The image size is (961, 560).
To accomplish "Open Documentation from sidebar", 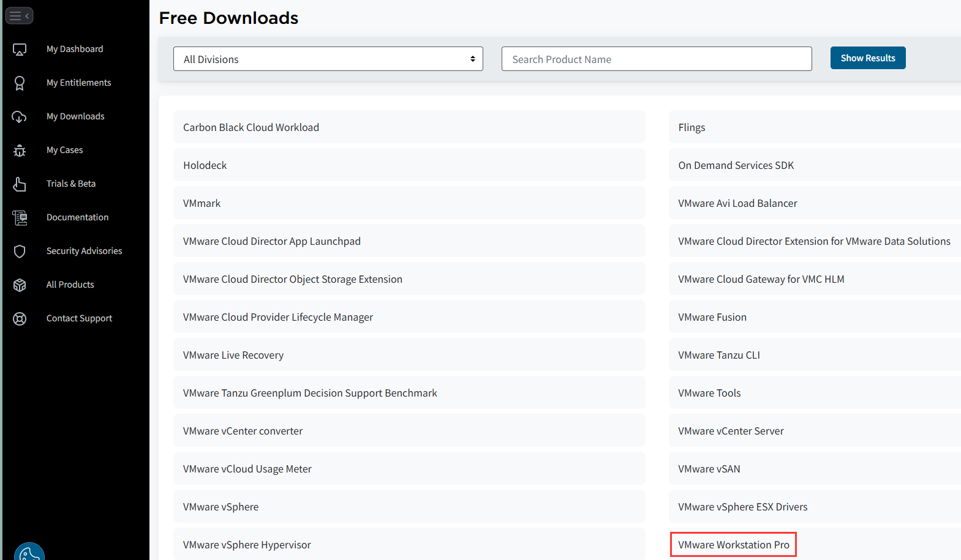I will pyautogui.click(x=78, y=217).
